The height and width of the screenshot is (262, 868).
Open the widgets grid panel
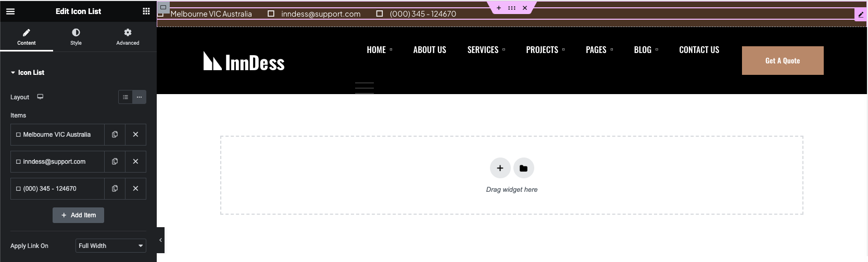tap(146, 11)
